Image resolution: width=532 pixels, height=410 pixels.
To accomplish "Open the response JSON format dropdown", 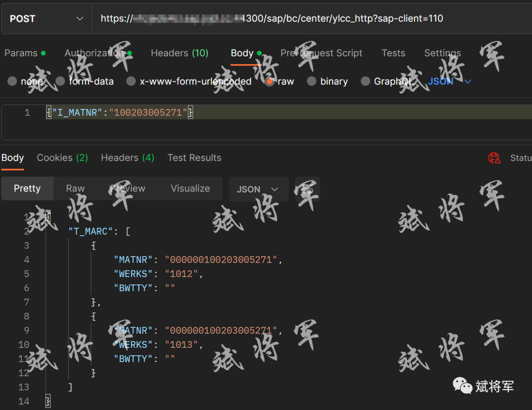I will tap(259, 189).
